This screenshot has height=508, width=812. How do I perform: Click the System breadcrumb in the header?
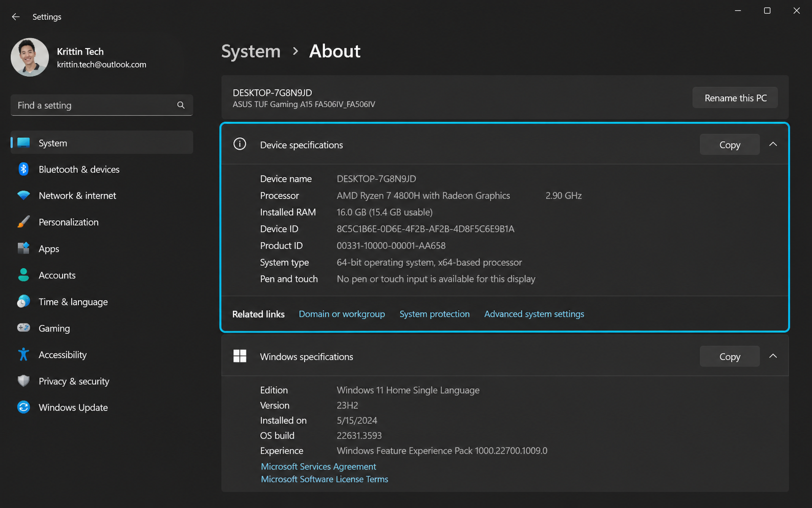click(x=251, y=51)
